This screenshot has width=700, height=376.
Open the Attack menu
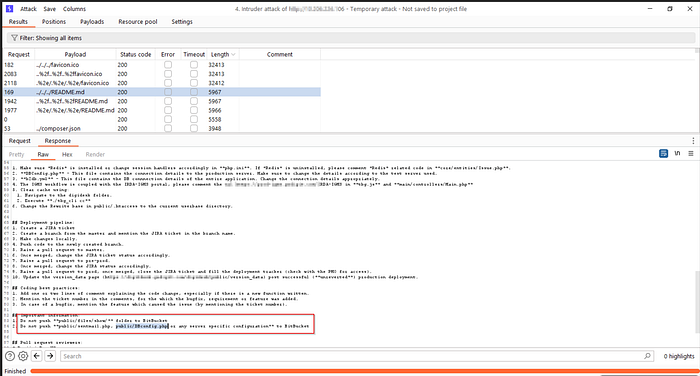28,9
